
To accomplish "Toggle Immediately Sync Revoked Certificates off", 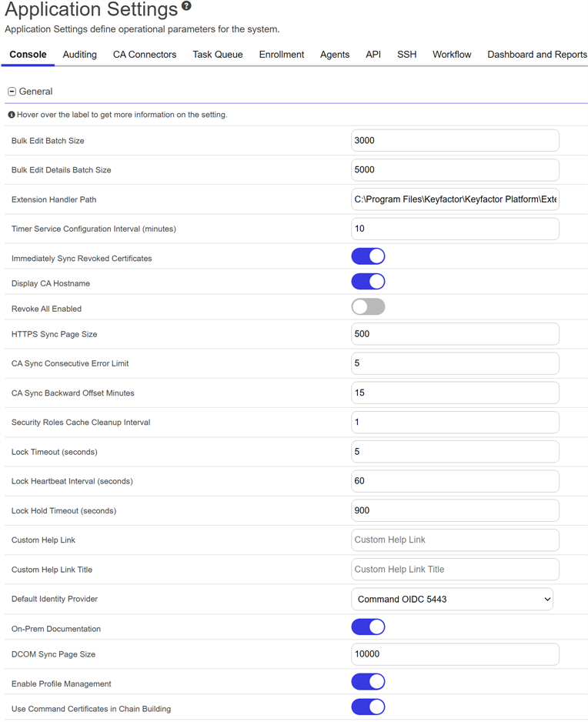I will [x=368, y=256].
